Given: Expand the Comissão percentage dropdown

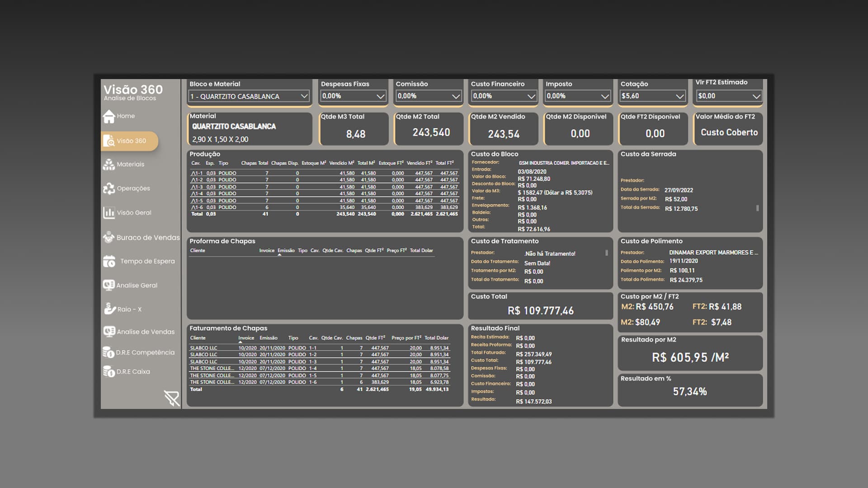Looking at the screenshot, I should 429,96.
